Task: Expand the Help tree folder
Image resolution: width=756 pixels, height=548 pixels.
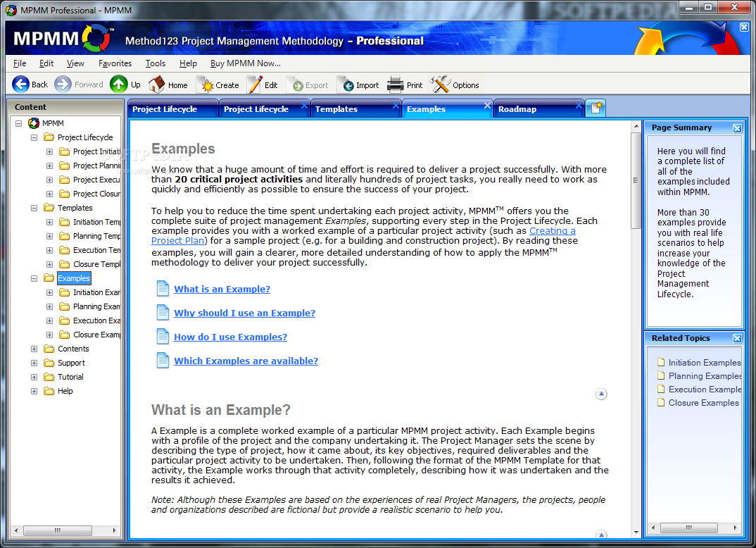Action: point(34,391)
